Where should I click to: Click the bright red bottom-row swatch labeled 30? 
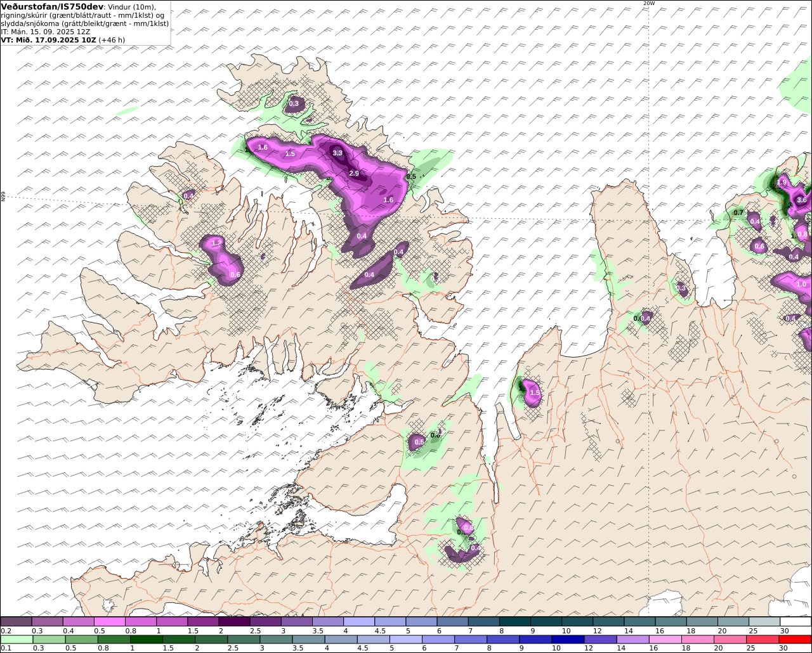795,639
